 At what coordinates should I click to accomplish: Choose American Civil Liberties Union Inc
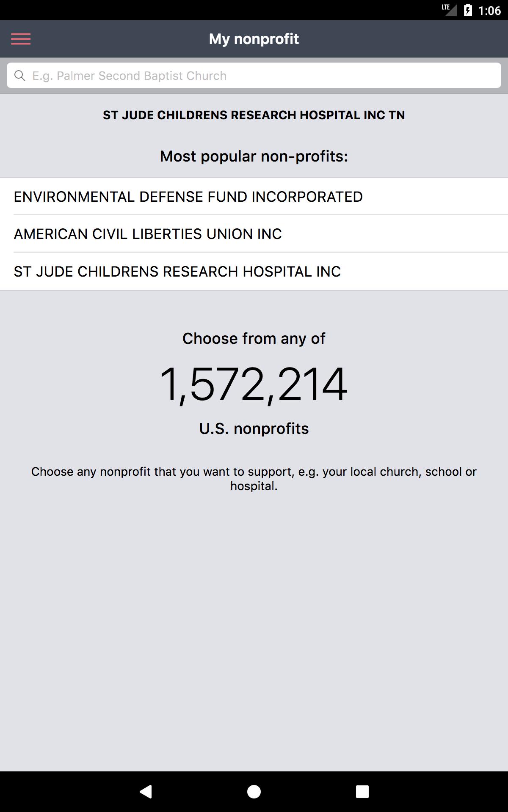coord(148,234)
